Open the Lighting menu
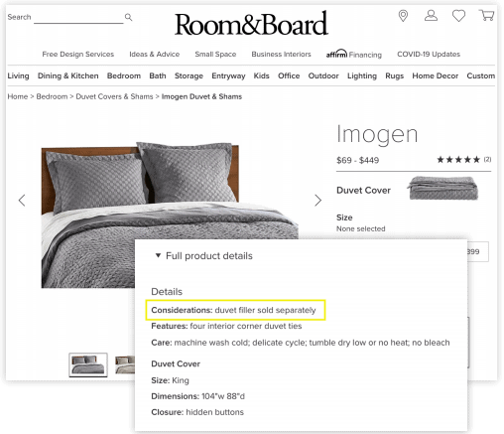 362,75
